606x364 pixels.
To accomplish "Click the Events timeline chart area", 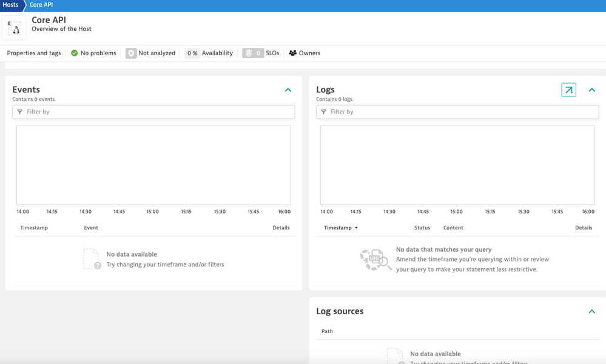I will [153, 165].
